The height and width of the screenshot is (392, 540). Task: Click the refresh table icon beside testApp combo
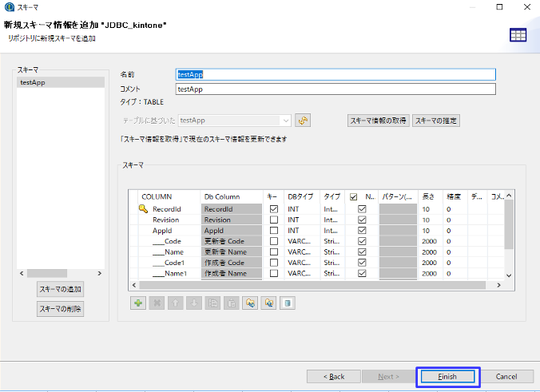tap(303, 121)
